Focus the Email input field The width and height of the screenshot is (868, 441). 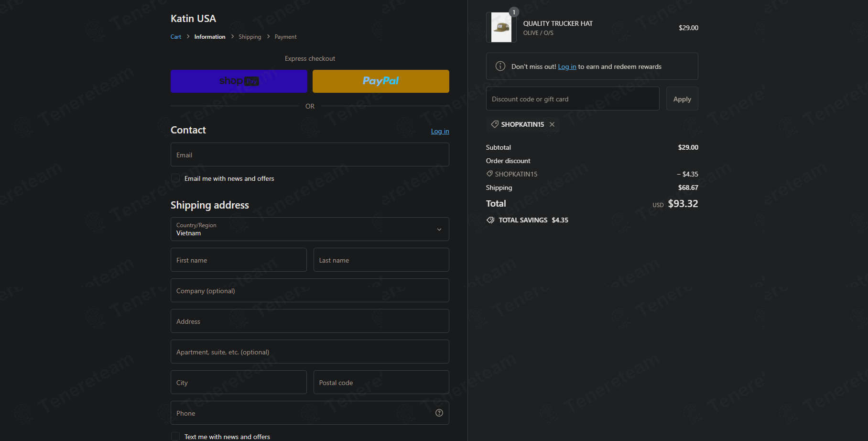(310, 154)
